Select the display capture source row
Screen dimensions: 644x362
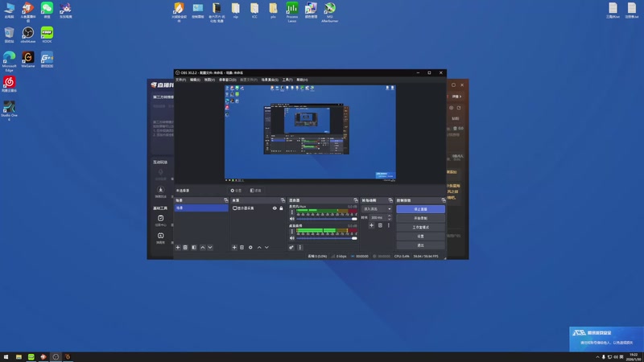click(258, 208)
